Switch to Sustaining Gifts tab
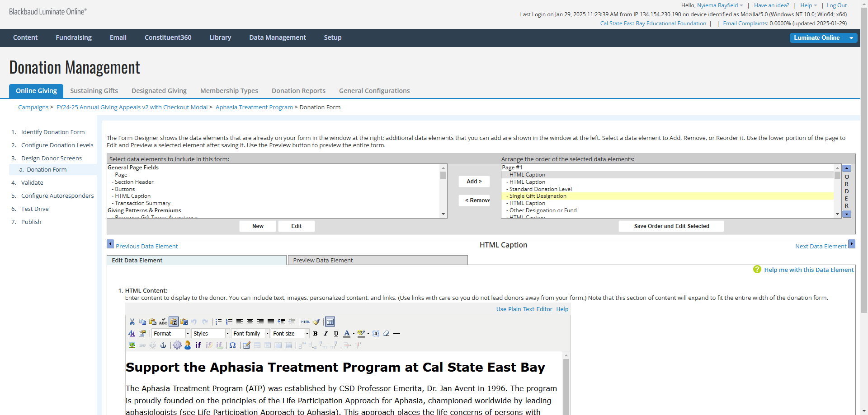 94,91
